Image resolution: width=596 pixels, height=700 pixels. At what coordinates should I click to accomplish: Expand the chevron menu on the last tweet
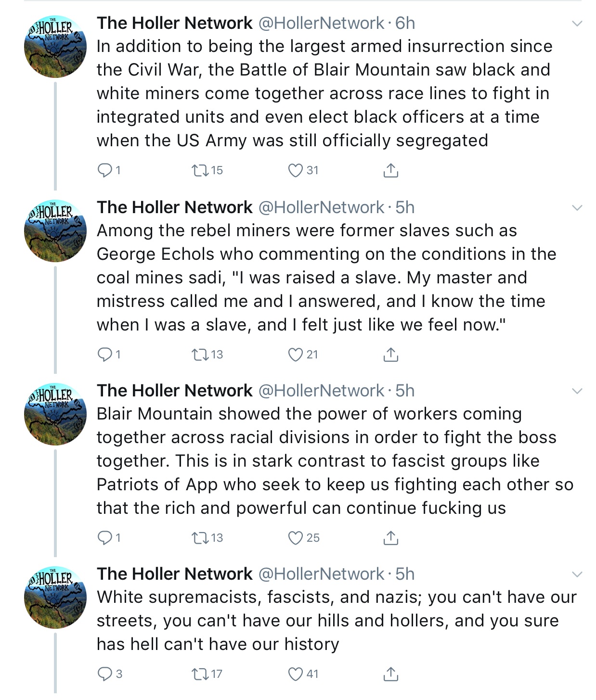(x=577, y=574)
